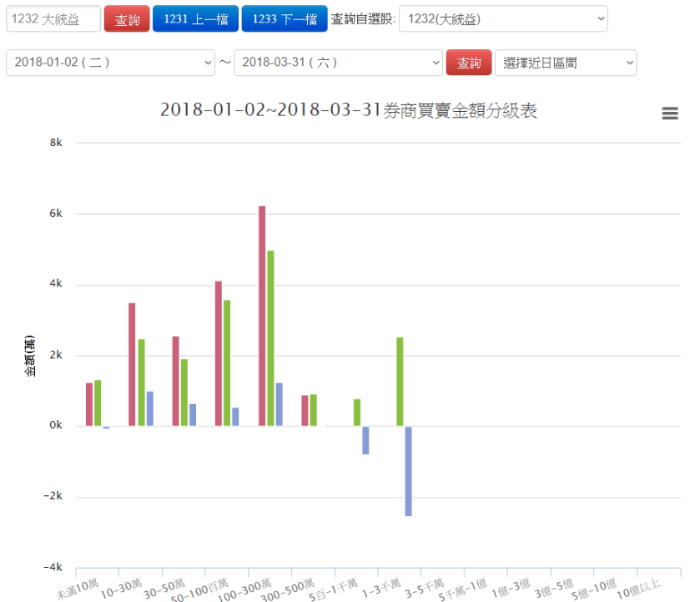Go to previous stock 1231 上一檔
Screen dimensions: 700x602
196,19
